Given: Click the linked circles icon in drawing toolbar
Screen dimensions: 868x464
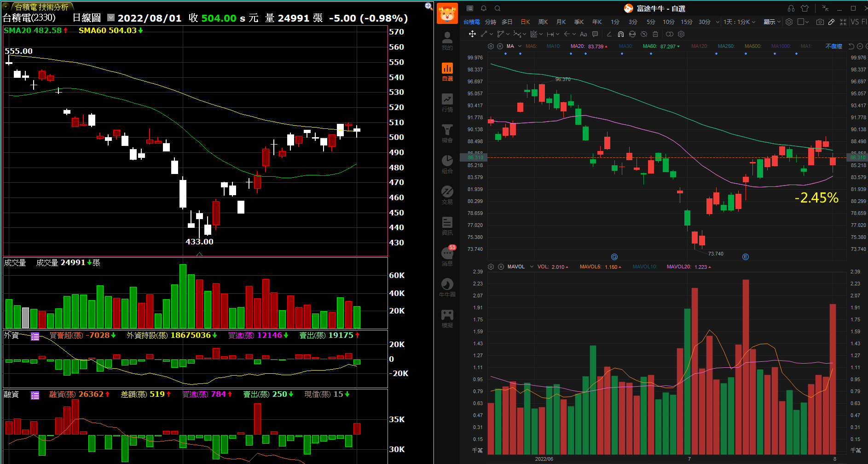Looking at the screenshot, I should point(670,34).
